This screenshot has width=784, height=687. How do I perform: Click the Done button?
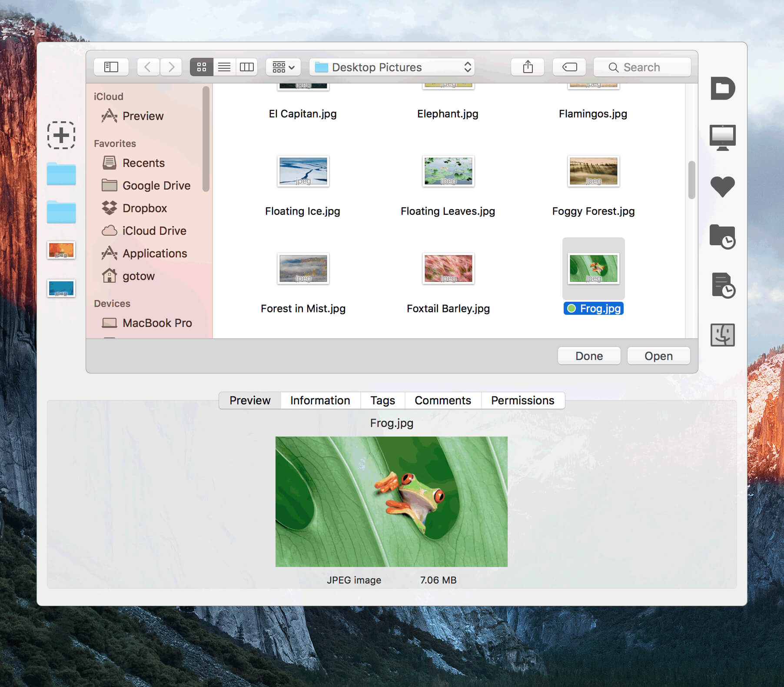coord(589,356)
